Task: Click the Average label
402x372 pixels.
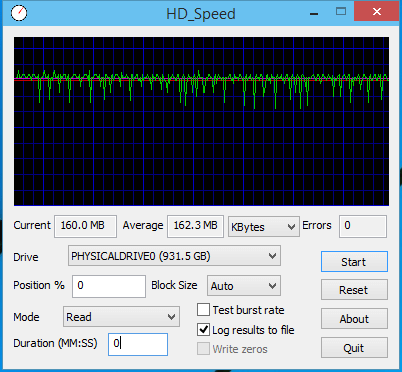Action: point(143,226)
